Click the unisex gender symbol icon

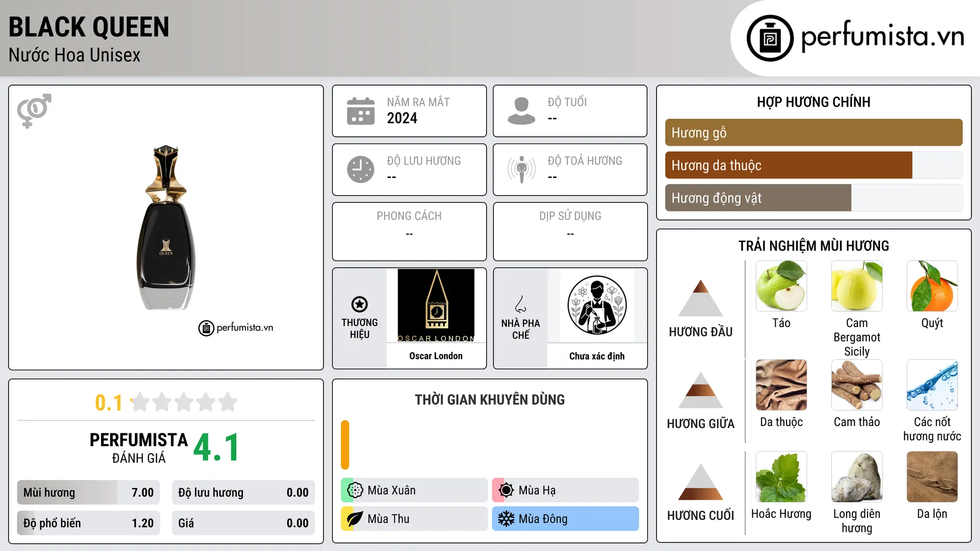click(34, 111)
